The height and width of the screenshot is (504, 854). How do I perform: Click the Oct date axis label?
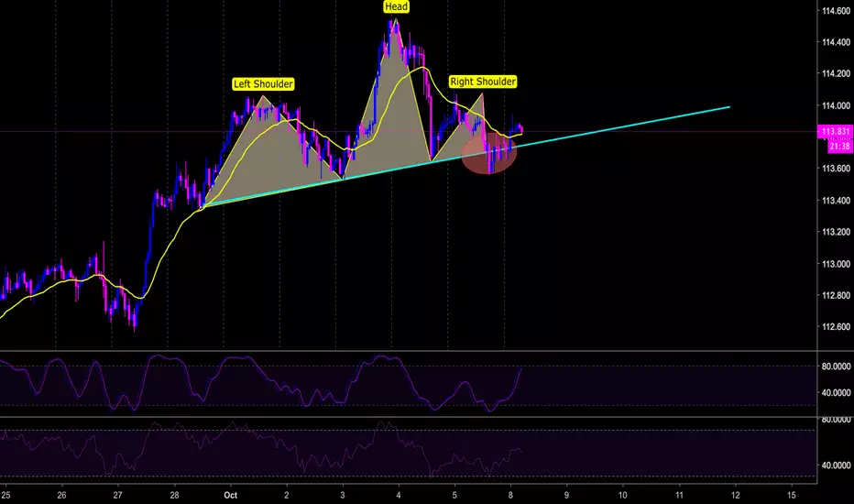click(230, 495)
